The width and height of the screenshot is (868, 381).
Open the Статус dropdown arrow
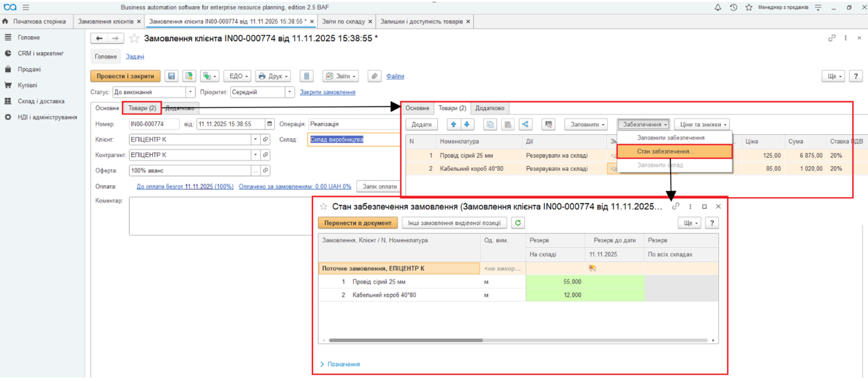click(190, 92)
